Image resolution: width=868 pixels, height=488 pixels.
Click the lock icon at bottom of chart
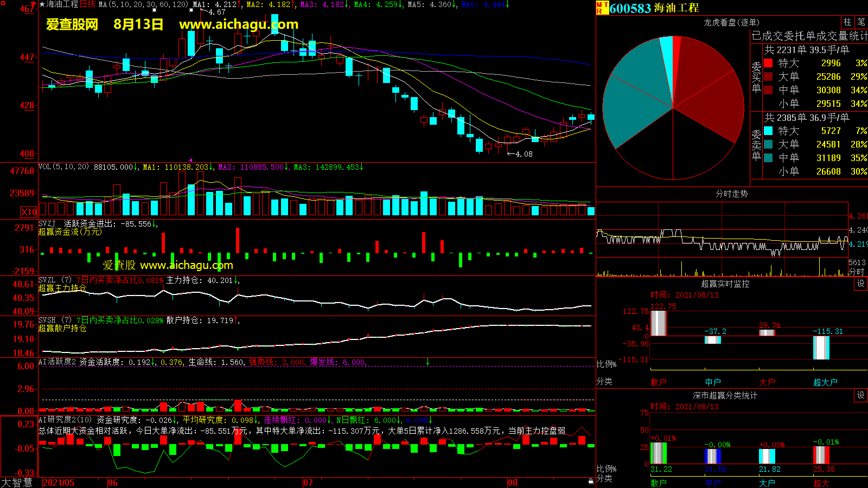point(591,481)
